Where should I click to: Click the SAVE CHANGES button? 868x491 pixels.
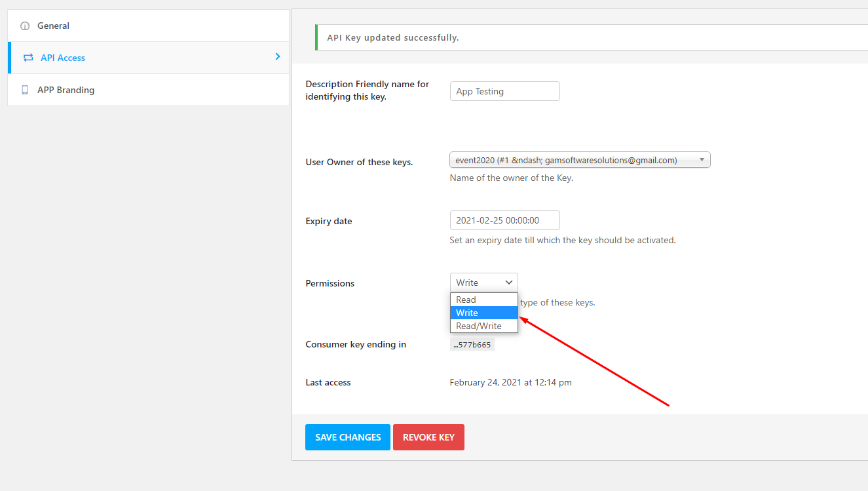click(347, 437)
